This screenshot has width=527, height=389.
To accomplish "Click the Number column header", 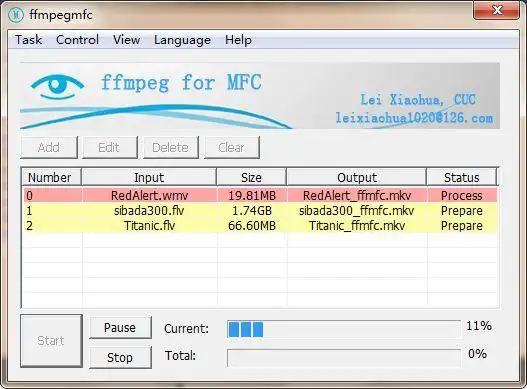I will click(51, 177).
